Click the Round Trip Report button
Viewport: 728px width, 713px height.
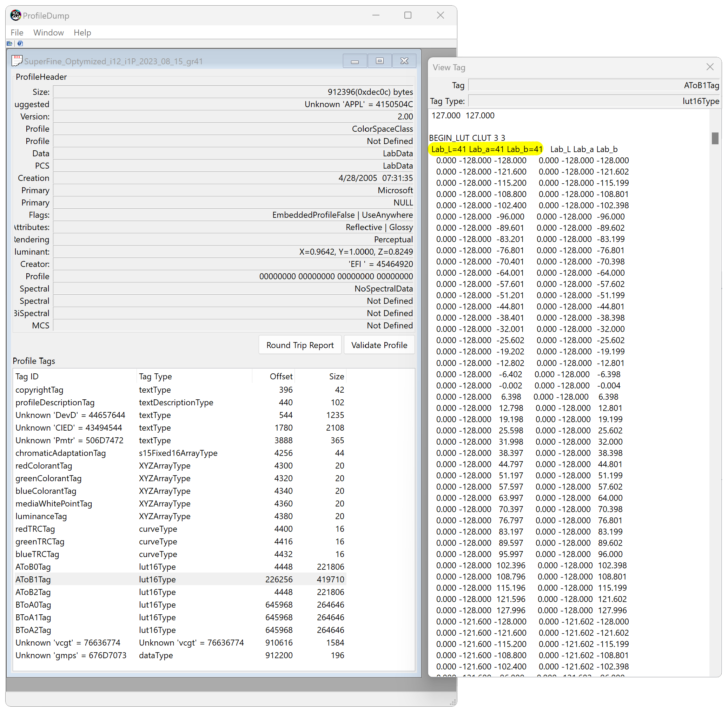pos(300,345)
